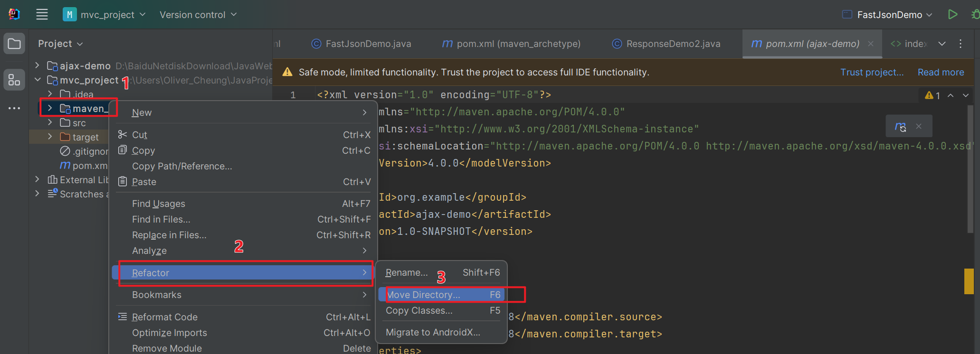The height and width of the screenshot is (354, 980).
Task: Click the yellow warning stripe marker
Action: coord(969,281)
